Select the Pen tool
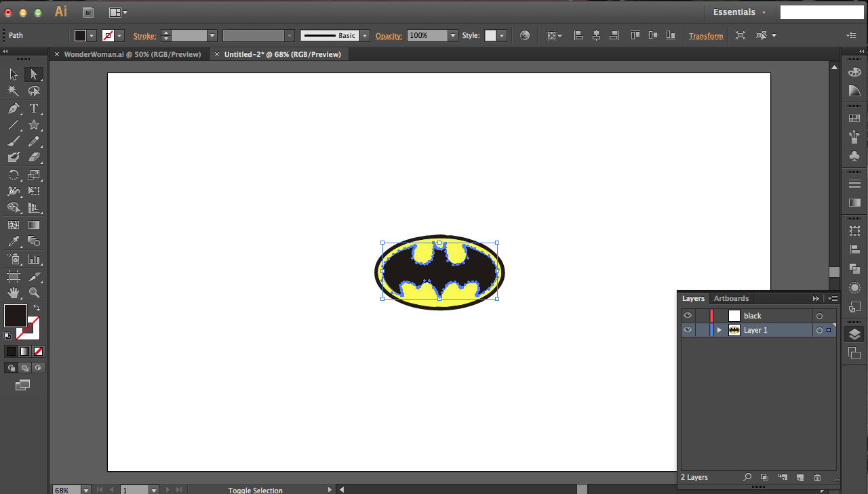The image size is (868, 494). coord(14,108)
